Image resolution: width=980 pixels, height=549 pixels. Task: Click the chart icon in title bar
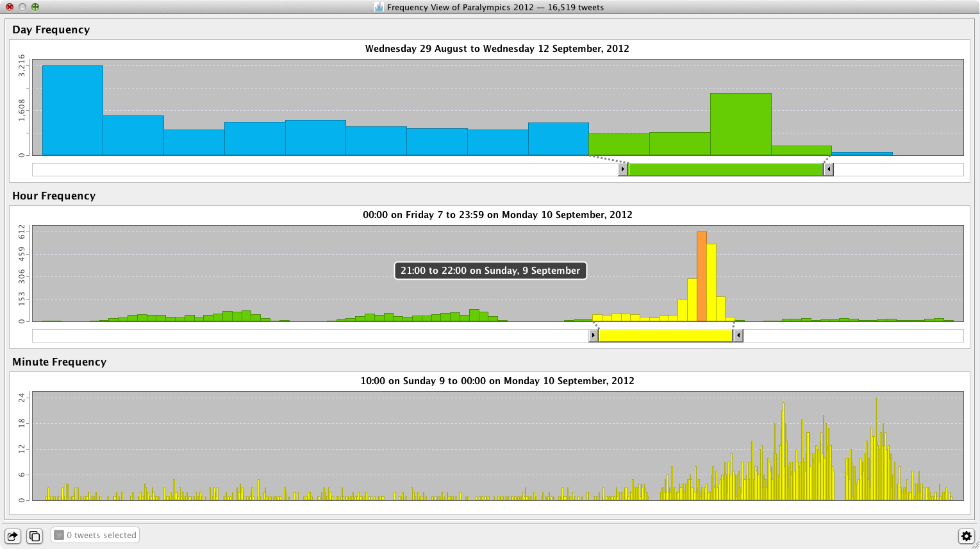379,7
